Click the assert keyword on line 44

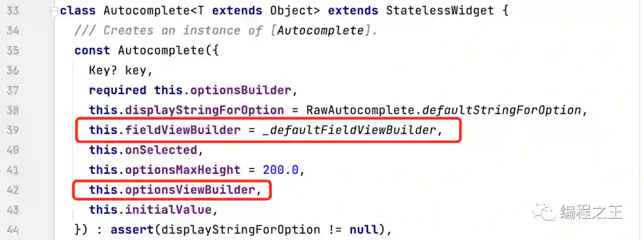(x=132, y=230)
